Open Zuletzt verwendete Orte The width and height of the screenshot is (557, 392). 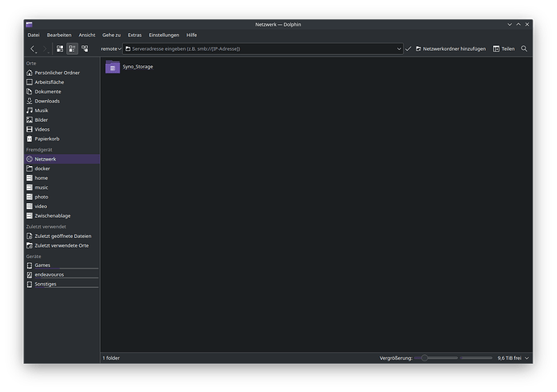[62, 245]
